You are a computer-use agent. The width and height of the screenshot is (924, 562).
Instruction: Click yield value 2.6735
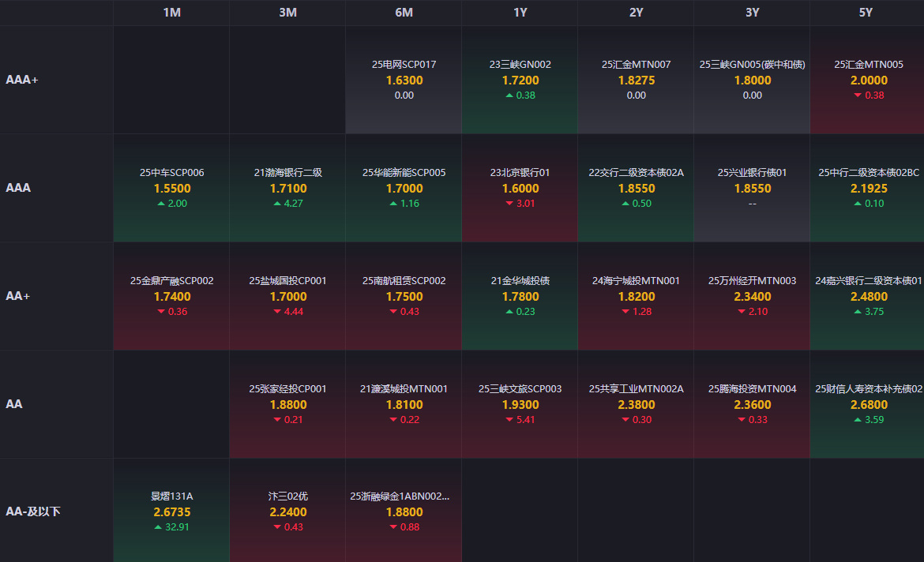pyautogui.click(x=172, y=512)
